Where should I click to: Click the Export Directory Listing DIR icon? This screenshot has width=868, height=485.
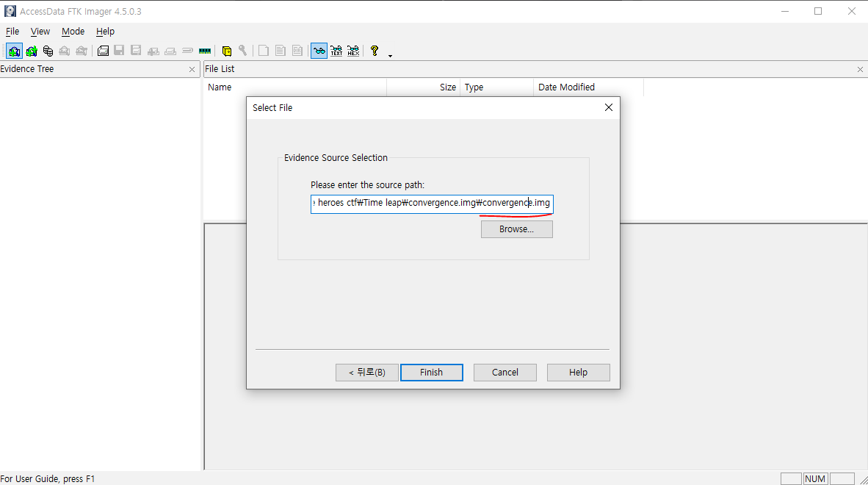coord(297,51)
